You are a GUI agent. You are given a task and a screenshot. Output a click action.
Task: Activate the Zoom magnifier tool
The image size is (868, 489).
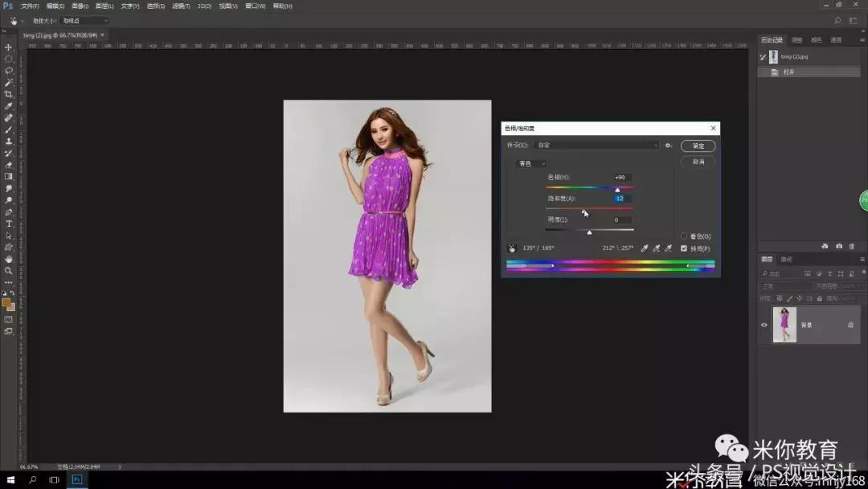tap(9, 270)
